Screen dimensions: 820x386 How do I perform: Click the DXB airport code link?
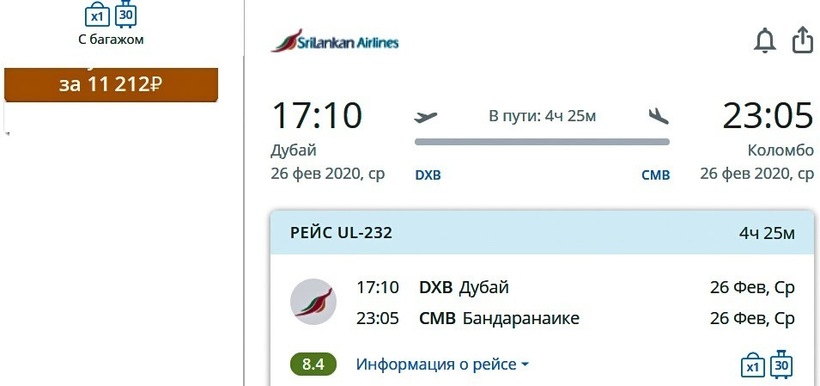(x=428, y=175)
